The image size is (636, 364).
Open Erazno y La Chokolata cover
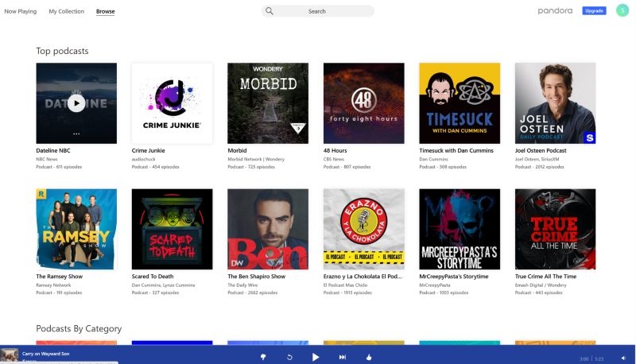click(x=364, y=229)
